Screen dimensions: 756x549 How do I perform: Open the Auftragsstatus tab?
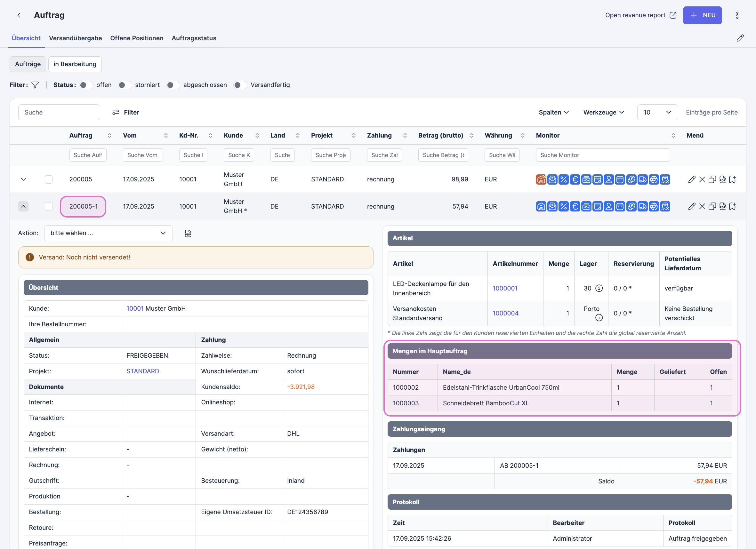(x=194, y=38)
